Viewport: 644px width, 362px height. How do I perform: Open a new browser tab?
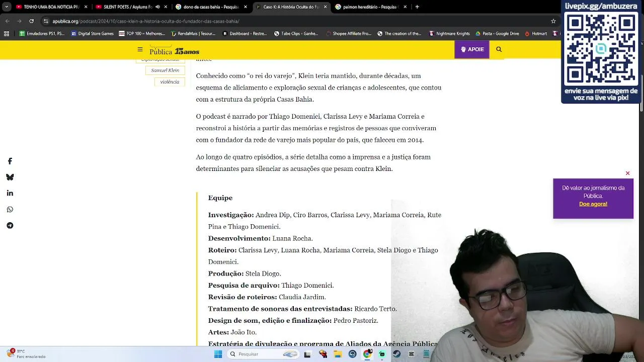coord(417,7)
